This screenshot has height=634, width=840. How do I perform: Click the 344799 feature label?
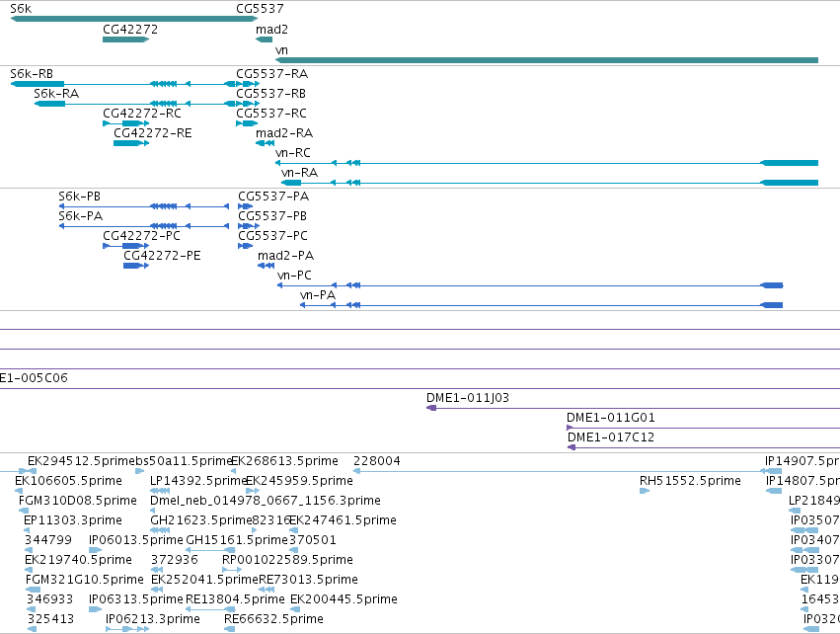(48, 541)
